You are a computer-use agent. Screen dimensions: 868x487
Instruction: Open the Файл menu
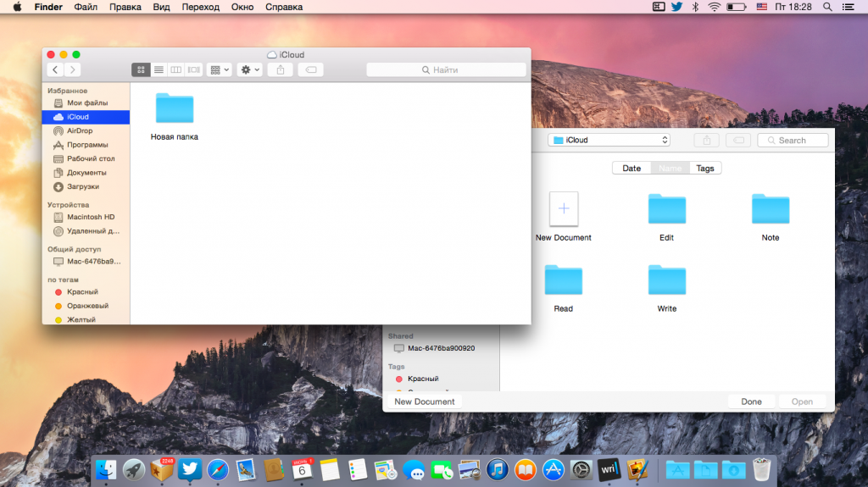coord(86,7)
